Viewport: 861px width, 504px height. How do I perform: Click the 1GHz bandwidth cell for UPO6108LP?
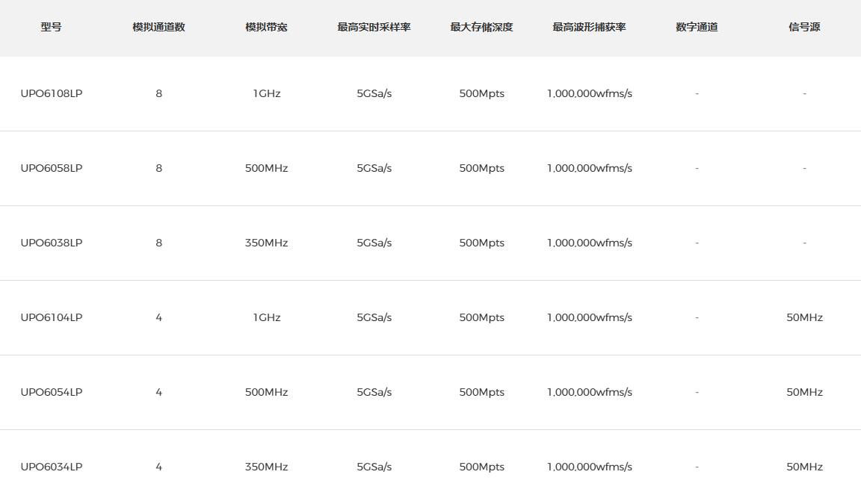pos(266,93)
